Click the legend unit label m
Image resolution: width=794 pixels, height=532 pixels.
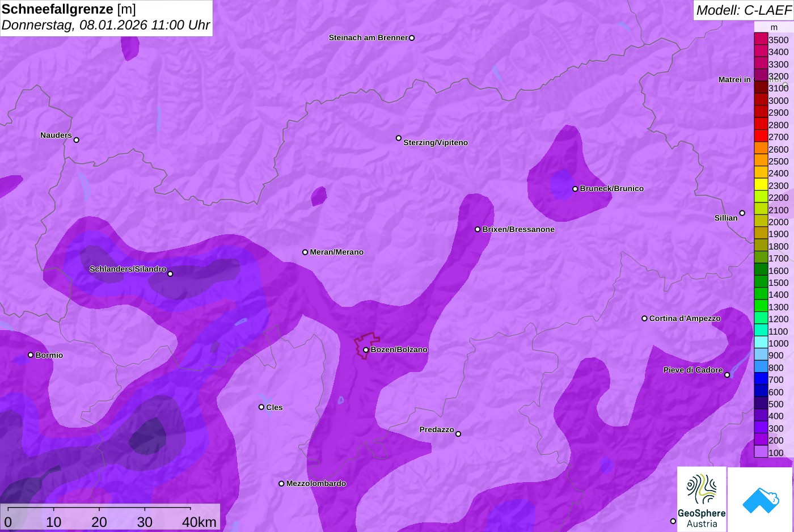774,27
